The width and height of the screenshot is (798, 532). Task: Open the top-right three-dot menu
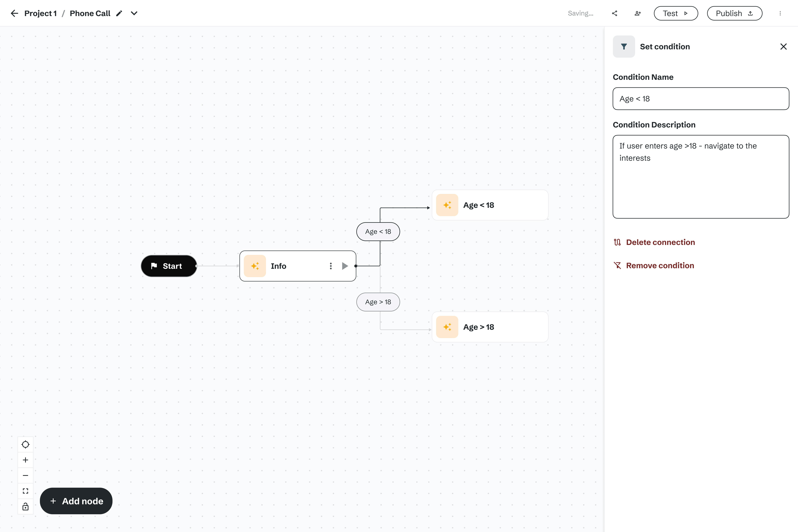[x=780, y=13]
